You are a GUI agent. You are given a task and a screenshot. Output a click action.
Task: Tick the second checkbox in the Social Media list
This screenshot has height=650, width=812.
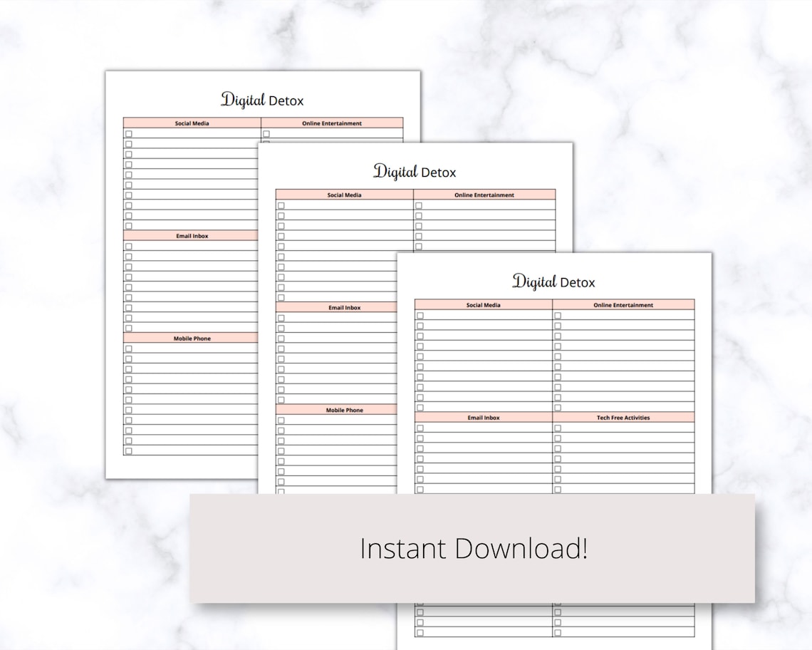421,324
